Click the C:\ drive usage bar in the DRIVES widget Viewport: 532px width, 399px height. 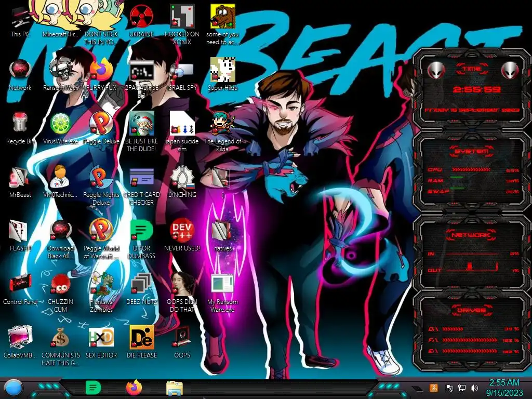click(x=453, y=329)
